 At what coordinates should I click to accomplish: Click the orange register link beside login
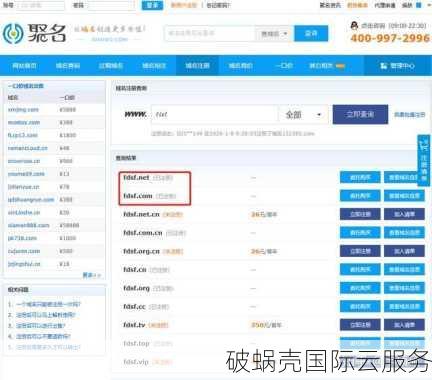tap(183, 5)
